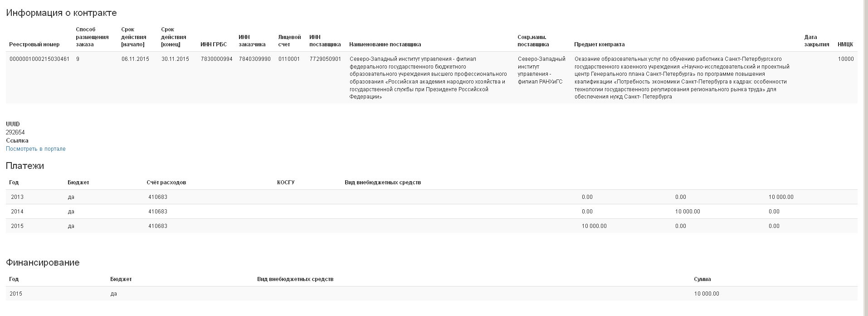The height and width of the screenshot is (316, 868).
Task: Click the 'Предмет контракта' column header
Action: (599, 44)
